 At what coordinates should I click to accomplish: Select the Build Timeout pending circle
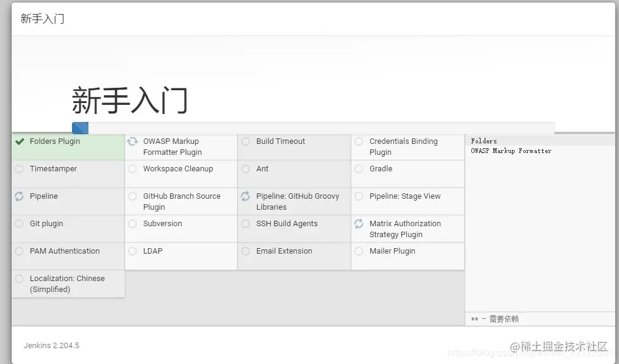pyautogui.click(x=246, y=141)
